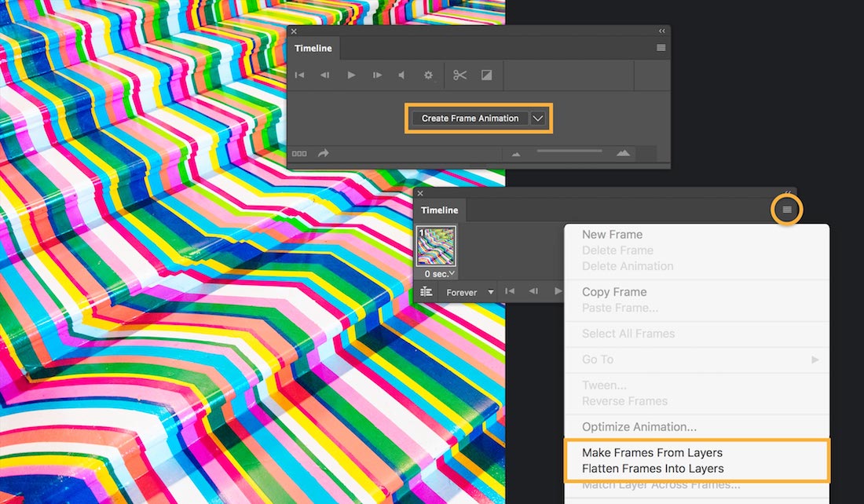Viewport: 864px width, 504px height.
Task: Zoom out the timeline with small mountain icon
Action: tap(516, 154)
